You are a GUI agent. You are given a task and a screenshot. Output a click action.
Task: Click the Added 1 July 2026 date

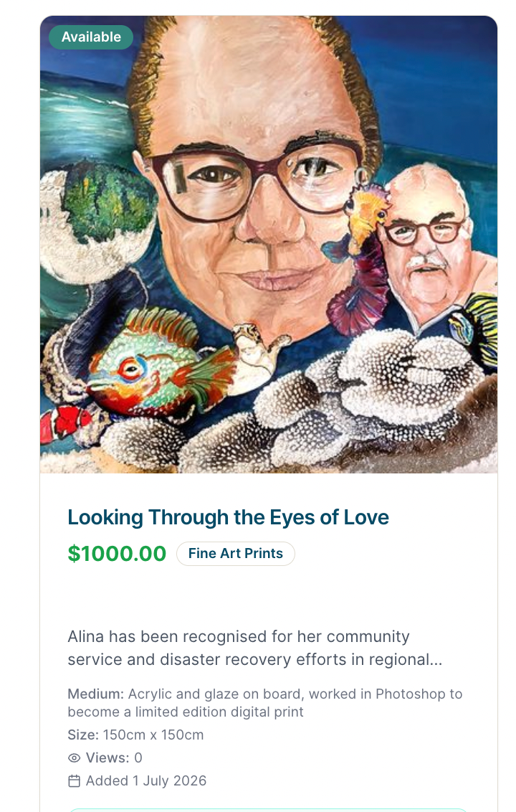tap(146, 781)
